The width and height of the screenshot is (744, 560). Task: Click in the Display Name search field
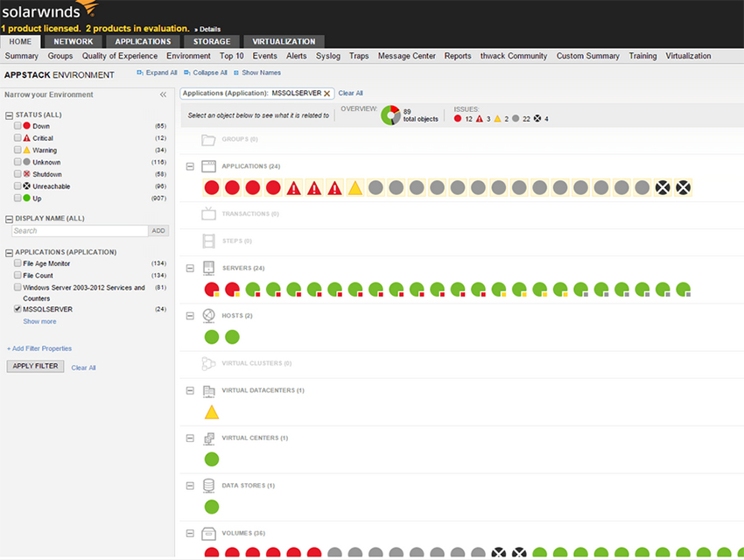tap(80, 231)
